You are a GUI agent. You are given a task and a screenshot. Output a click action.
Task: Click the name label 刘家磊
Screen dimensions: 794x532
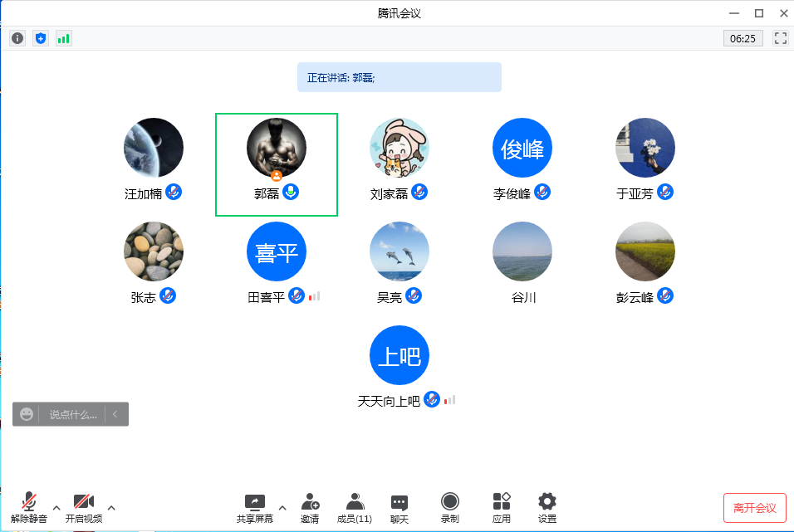pos(389,194)
